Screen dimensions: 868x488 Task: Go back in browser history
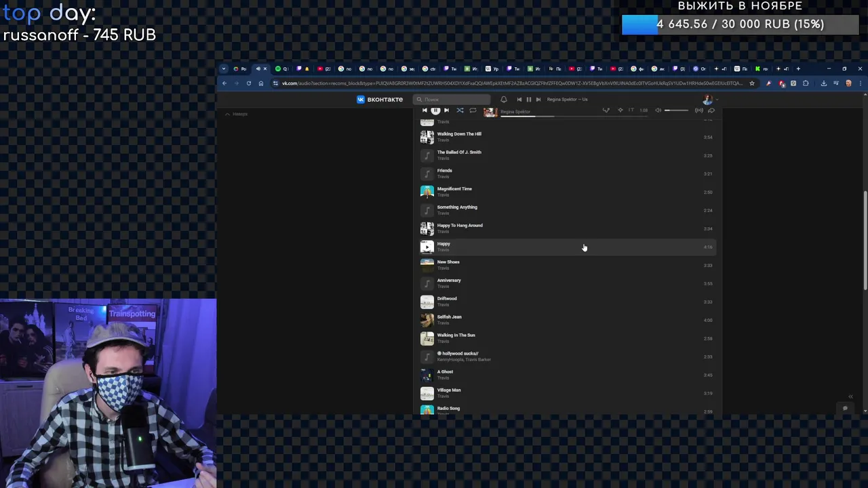tap(224, 83)
